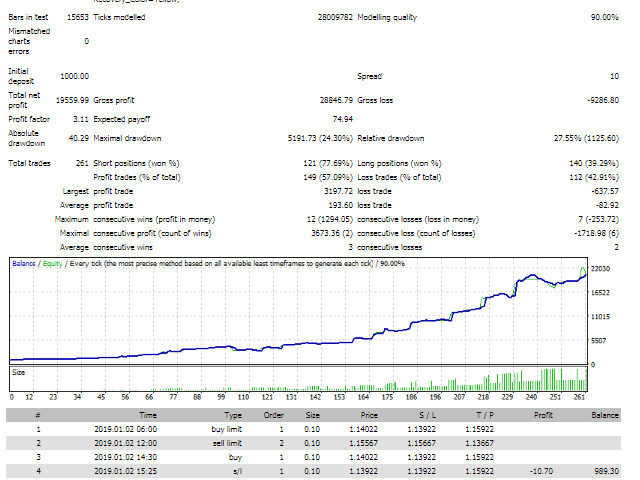
Task: Click Maximal drawdown value 5191.73 (24.30%)
Action: pyautogui.click(x=320, y=138)
